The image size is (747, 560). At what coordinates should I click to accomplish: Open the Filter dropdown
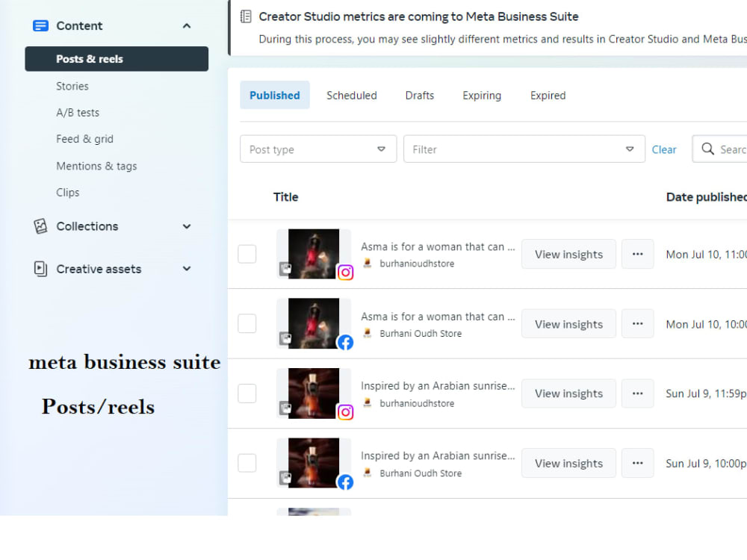524,149
